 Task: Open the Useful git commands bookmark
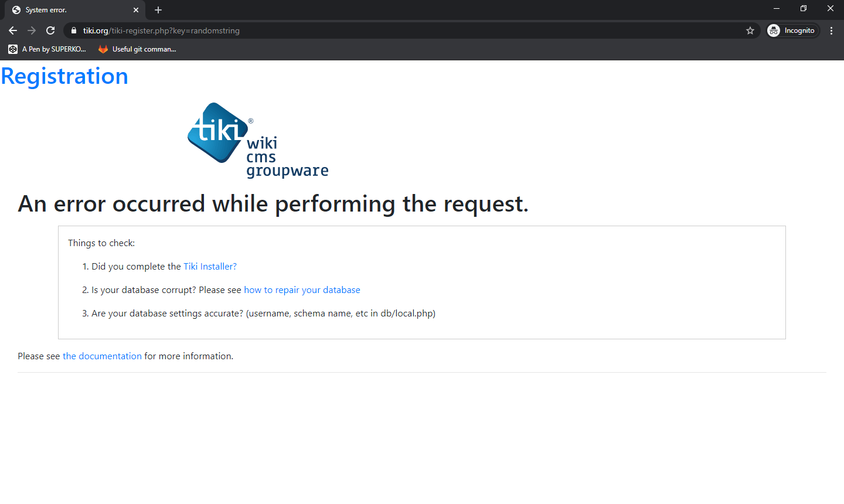tap(138, 49)
